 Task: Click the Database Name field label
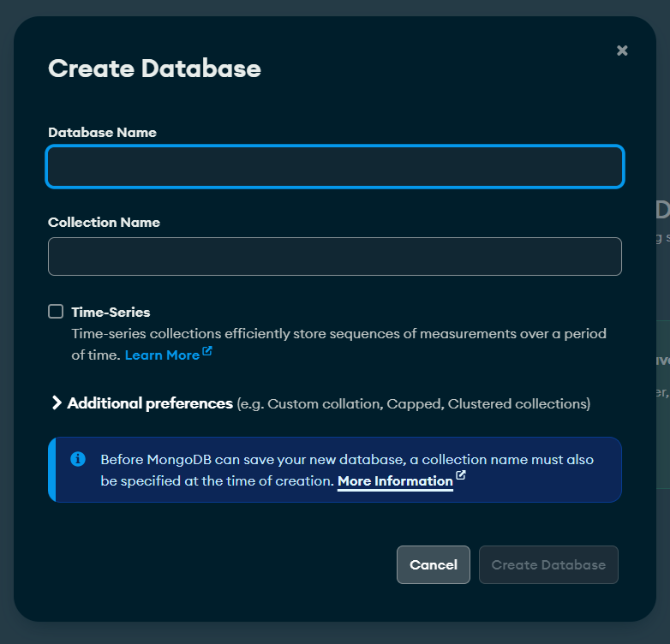[x=102, y=133]
